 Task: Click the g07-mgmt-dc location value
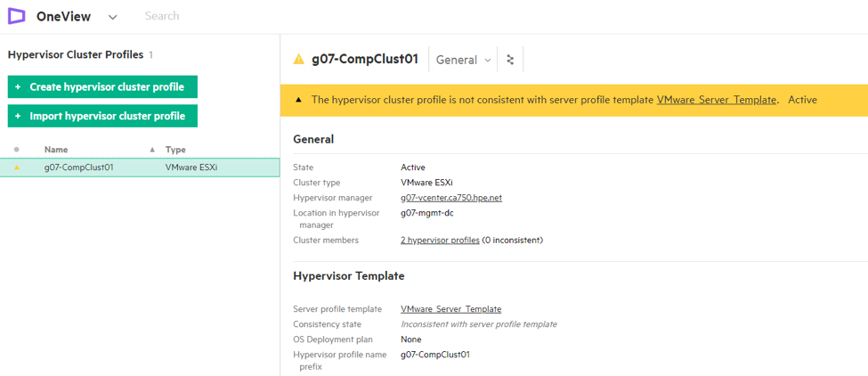pos(428,213)
